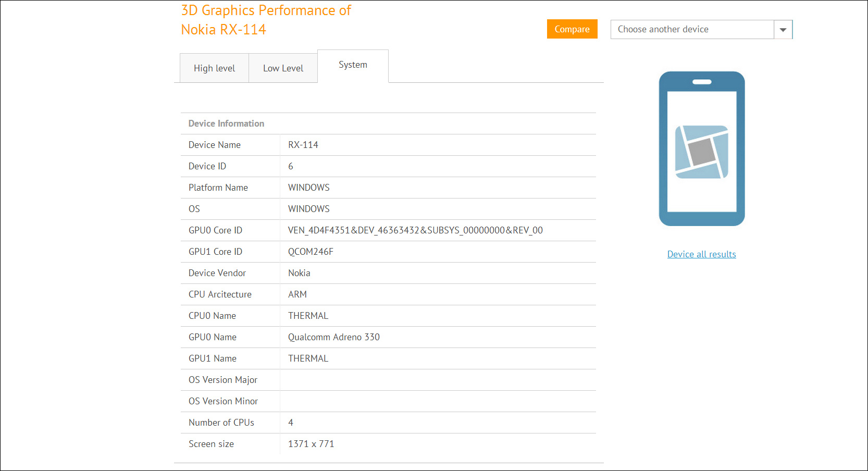This screenshot has height=471, width=868.
Task: Click the 'GPU0 Core ID' row label
Action: (215, 230)
